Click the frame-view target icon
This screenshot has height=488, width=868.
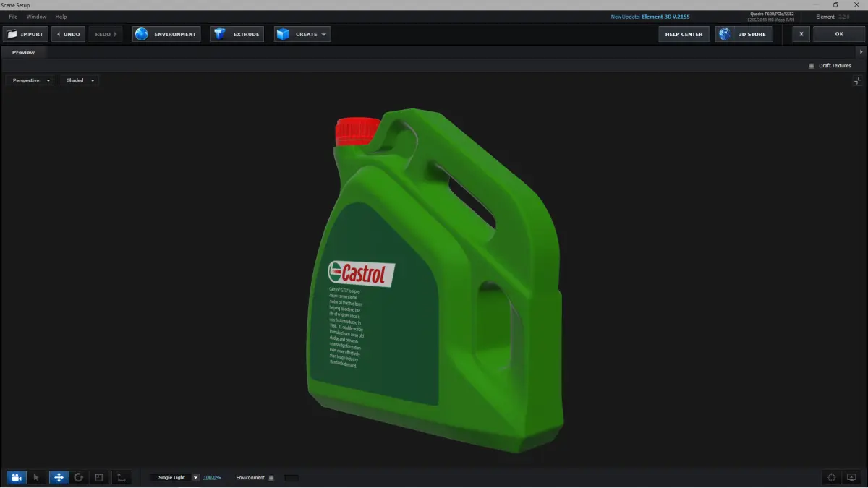(832, 477)
